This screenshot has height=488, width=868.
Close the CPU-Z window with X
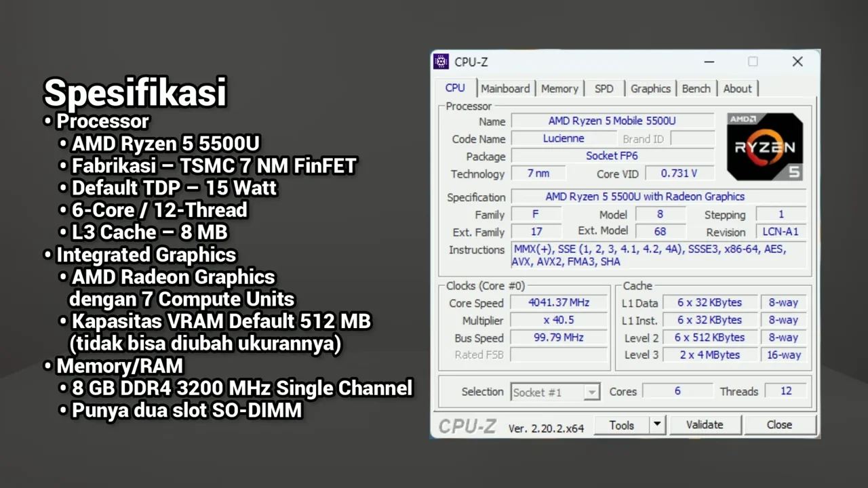coord(797,62)
